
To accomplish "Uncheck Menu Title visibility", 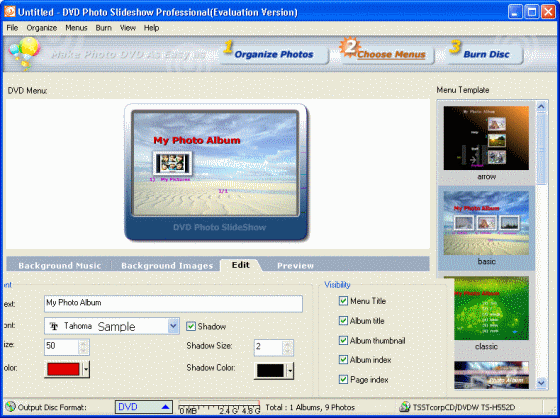I will pos(343,301).
